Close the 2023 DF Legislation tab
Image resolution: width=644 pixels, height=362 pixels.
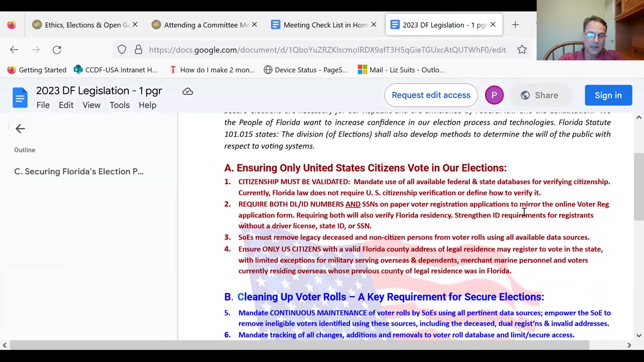click(x=493, y=25)
